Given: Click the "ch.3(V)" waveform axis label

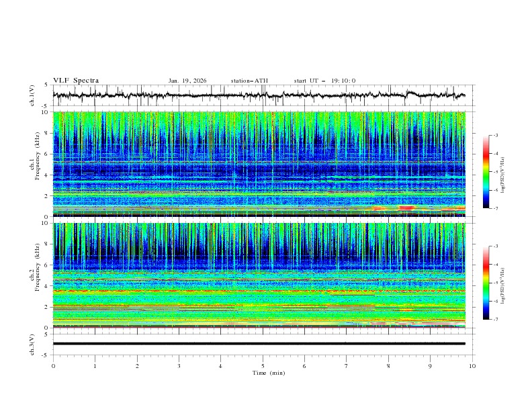Looking at the screenshot, I should click(x=32, y=343).
